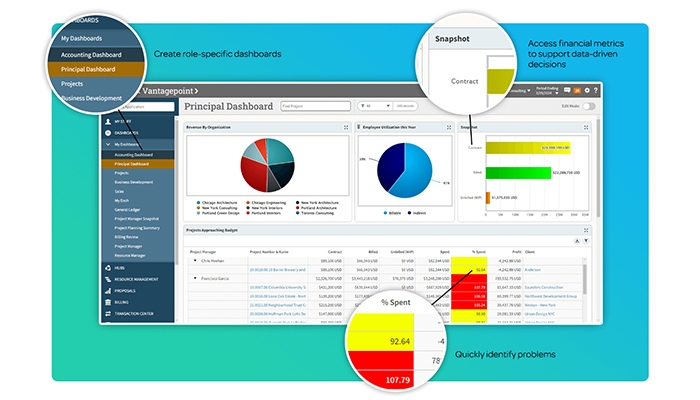
Task: Click the Billable legend entry
Action: [392, 213]
